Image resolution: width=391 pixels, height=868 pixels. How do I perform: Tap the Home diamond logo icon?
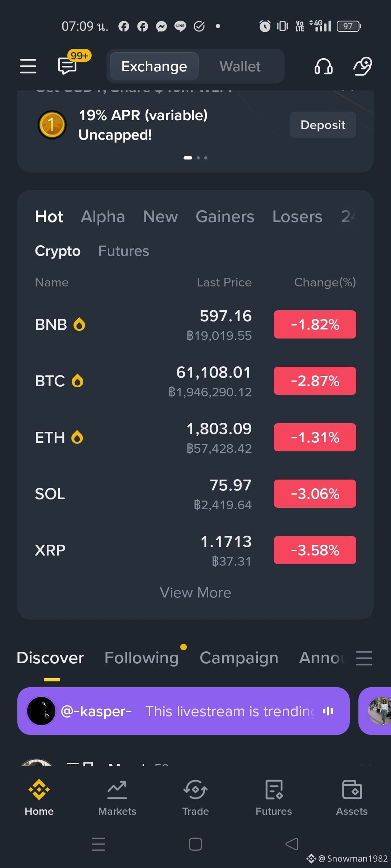[x=39, y=790]
